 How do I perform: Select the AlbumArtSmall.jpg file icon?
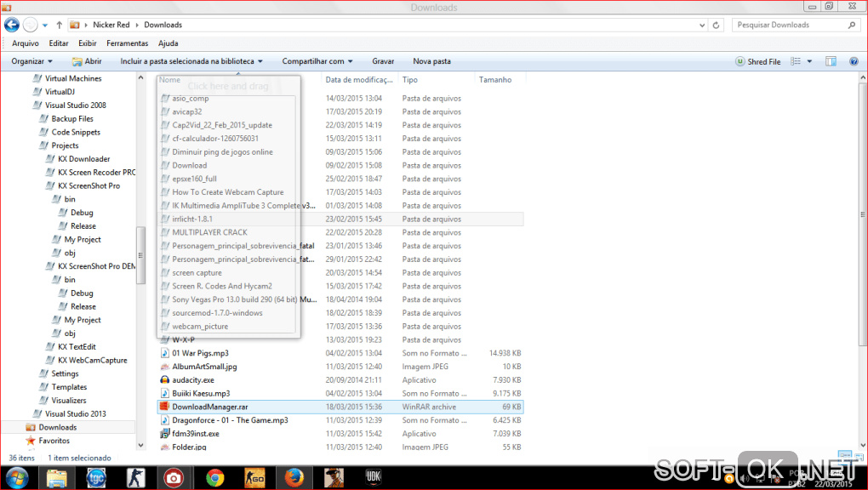click(x=164, y=367)
